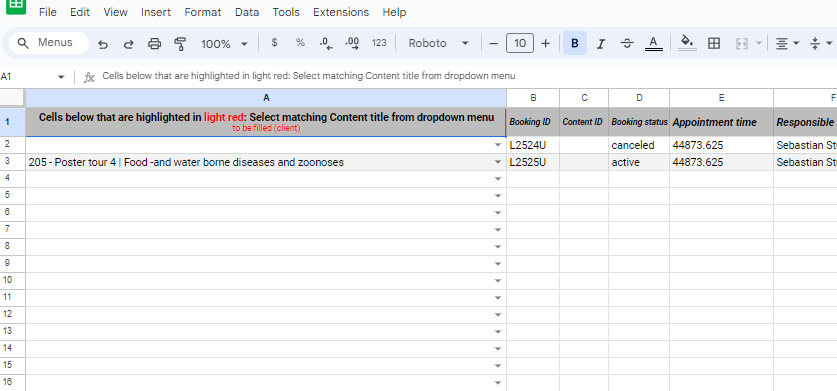Screen dimensions: 837x391
Task: Click the Merge cells icon
Action: coord(742,43)
